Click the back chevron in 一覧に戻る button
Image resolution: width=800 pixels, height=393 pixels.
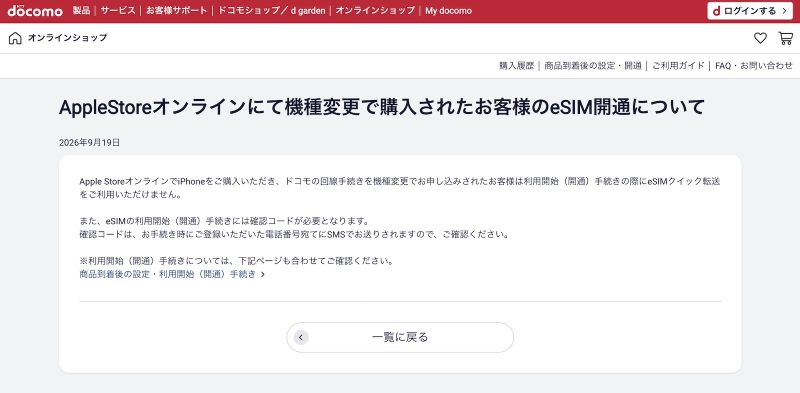pos(301,337)
